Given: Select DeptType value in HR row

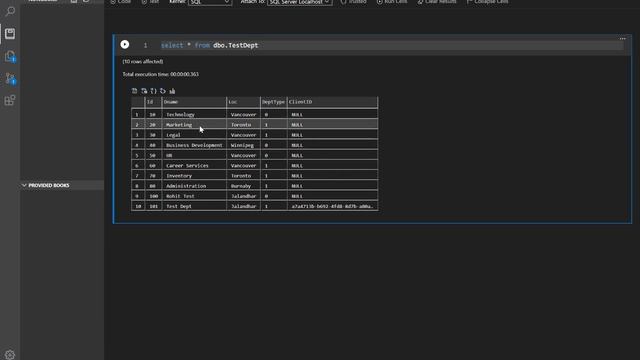Looking at the screenshot, I should point(273,155).
